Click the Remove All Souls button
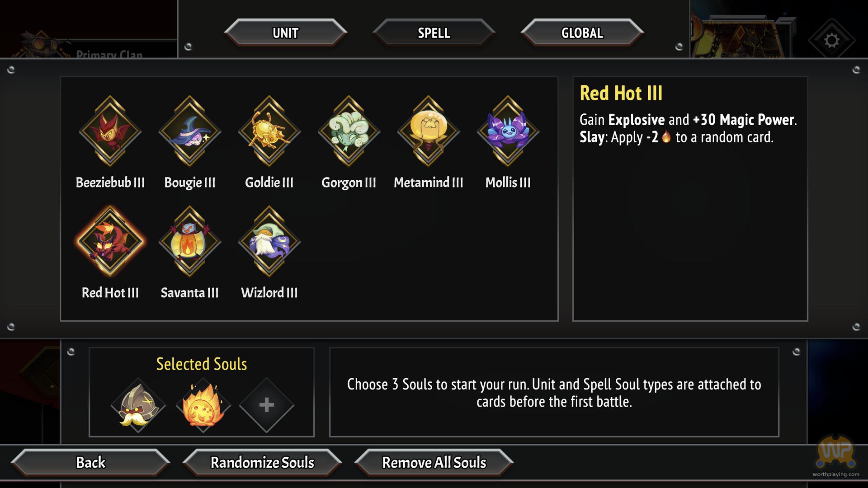Screen dimensions: 868x488 (x=434, y=462)
